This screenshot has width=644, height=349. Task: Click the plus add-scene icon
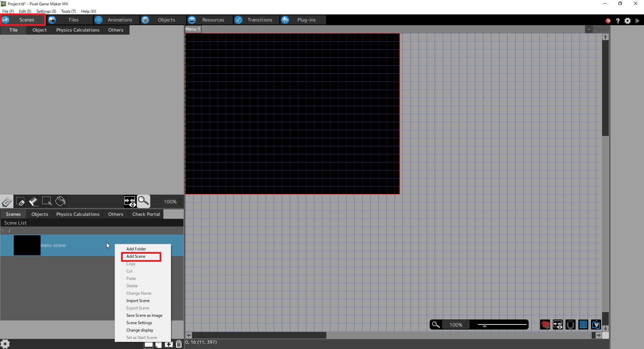(169, 344)
